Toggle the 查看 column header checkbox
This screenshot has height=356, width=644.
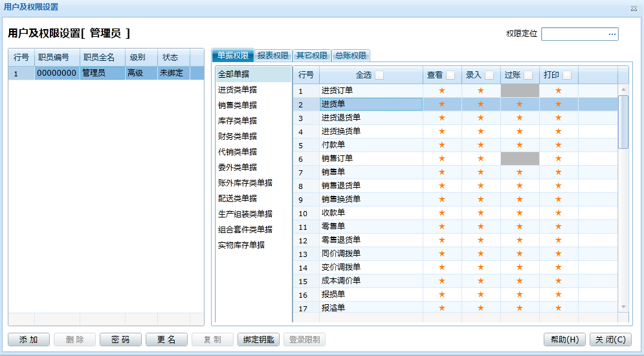coord(450,75)
